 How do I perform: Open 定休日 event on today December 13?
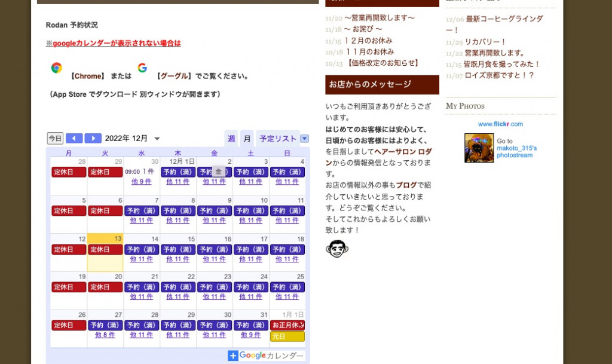tap(105, 249)
